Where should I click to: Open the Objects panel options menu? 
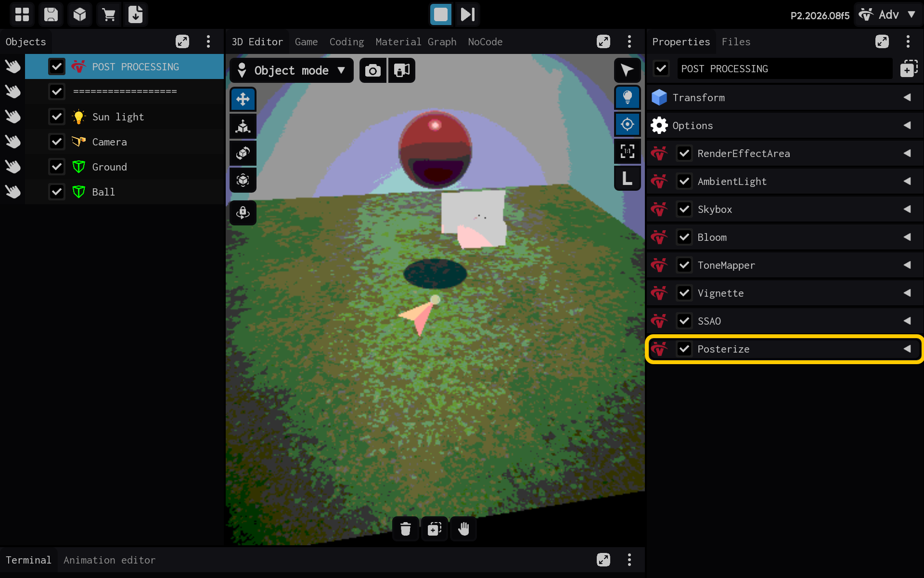coord(208,41)
